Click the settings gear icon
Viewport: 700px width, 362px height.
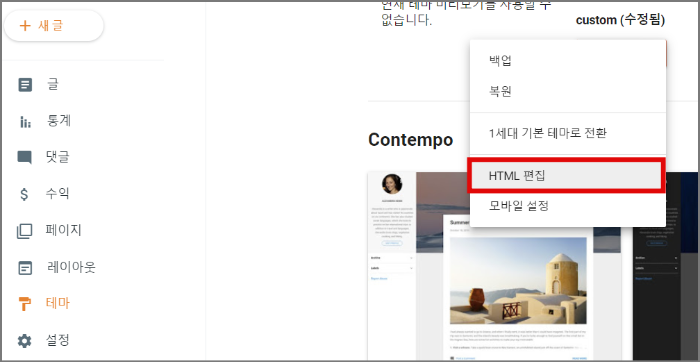[x=25, y=341]
